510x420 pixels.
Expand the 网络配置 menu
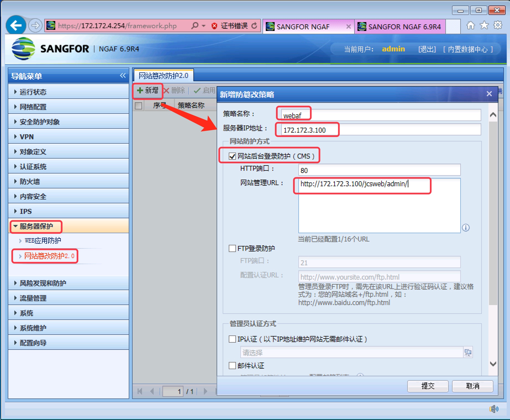click(69, 107)
